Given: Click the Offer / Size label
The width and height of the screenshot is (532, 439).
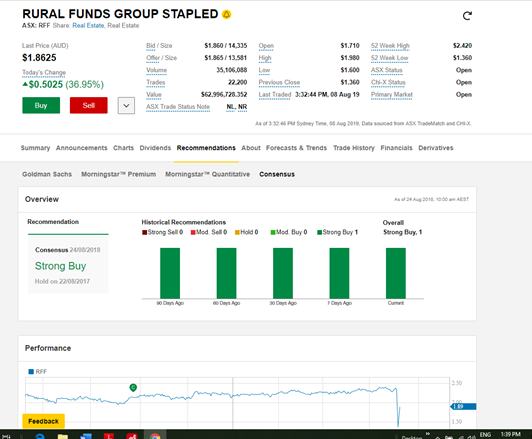Looking at the screenshot, I should coord(162,58).
